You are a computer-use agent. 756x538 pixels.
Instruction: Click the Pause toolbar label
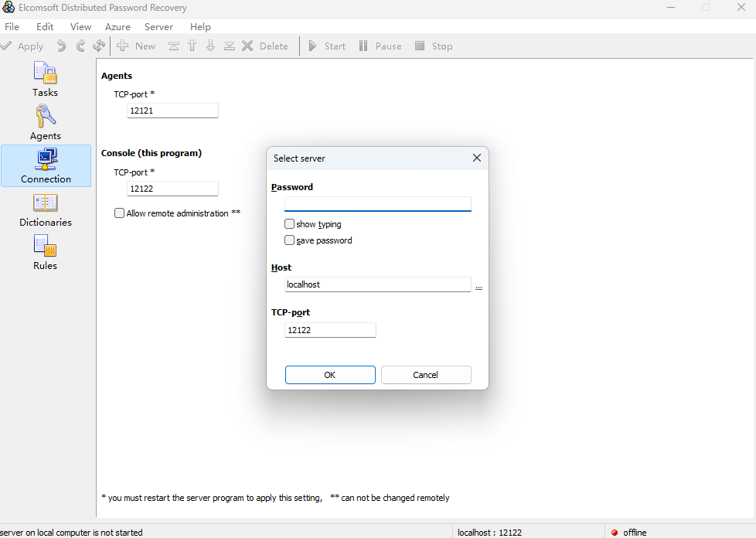tap(388, 46)
